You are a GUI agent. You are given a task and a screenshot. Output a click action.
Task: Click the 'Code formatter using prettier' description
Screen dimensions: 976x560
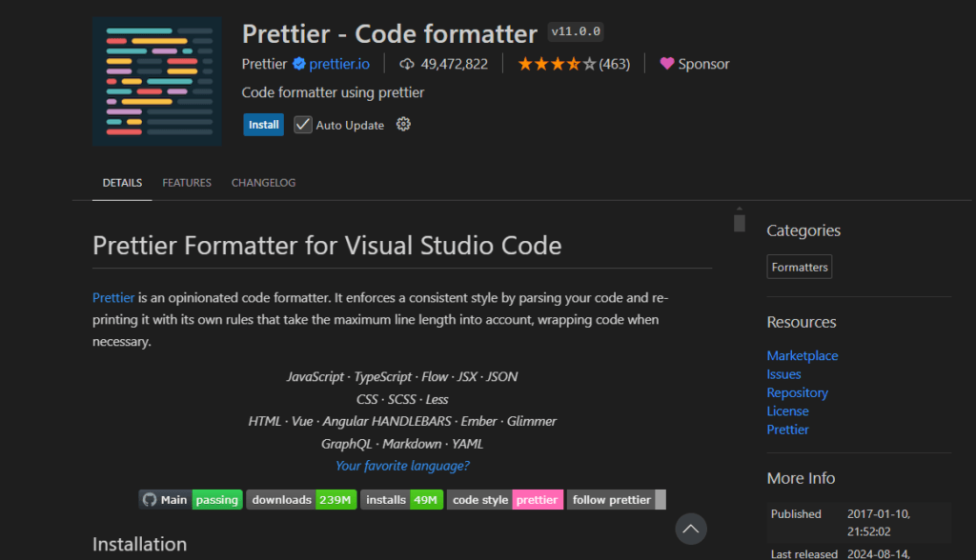click(333, 92)
